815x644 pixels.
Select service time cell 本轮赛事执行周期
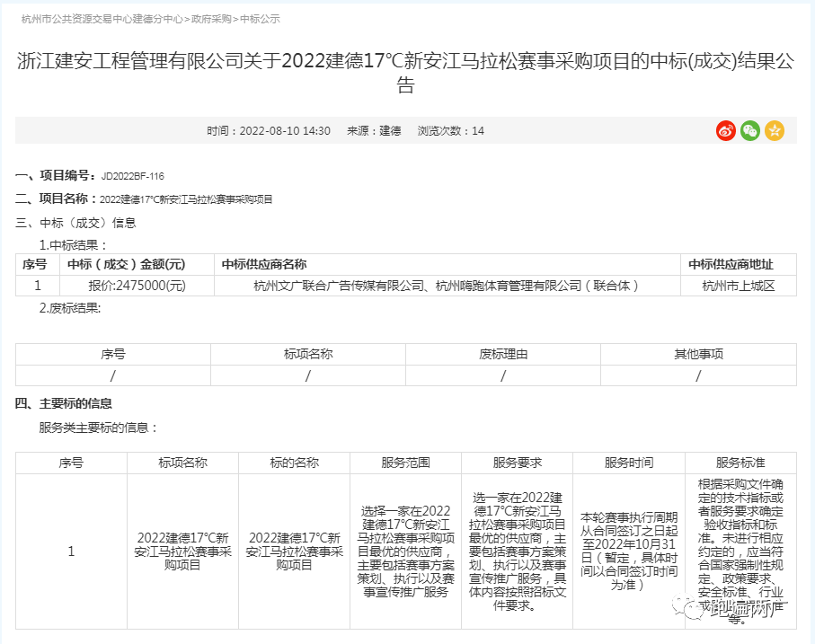(629, 551)
